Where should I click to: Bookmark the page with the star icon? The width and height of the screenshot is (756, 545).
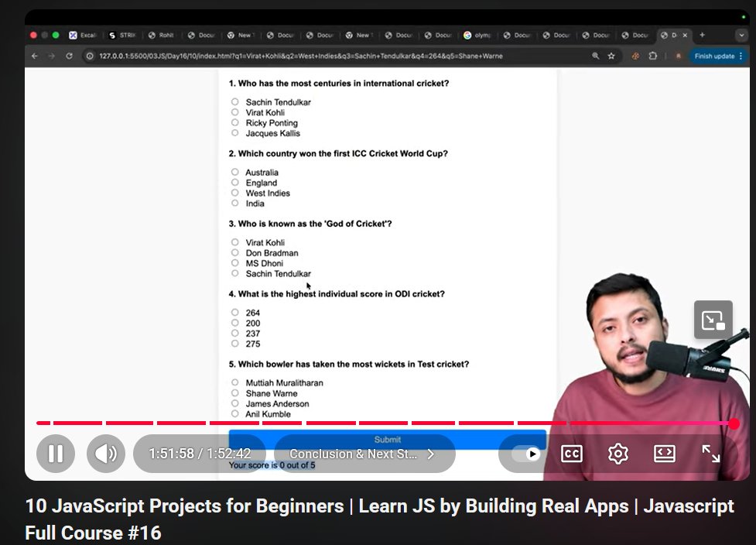tap(611, 56)
